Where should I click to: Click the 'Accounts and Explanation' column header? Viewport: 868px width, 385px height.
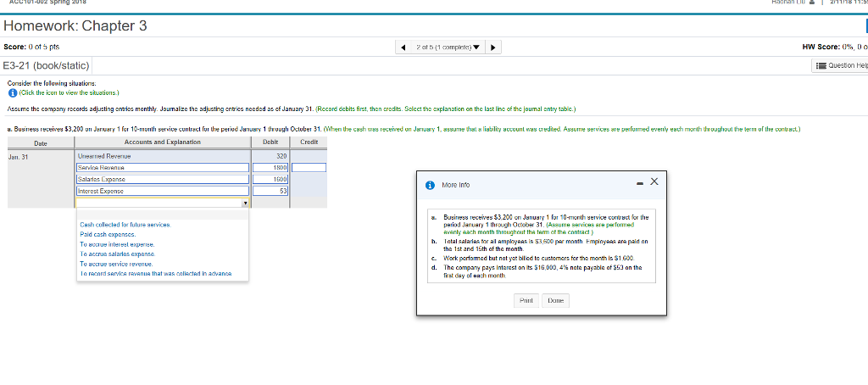tap(163, 142)
